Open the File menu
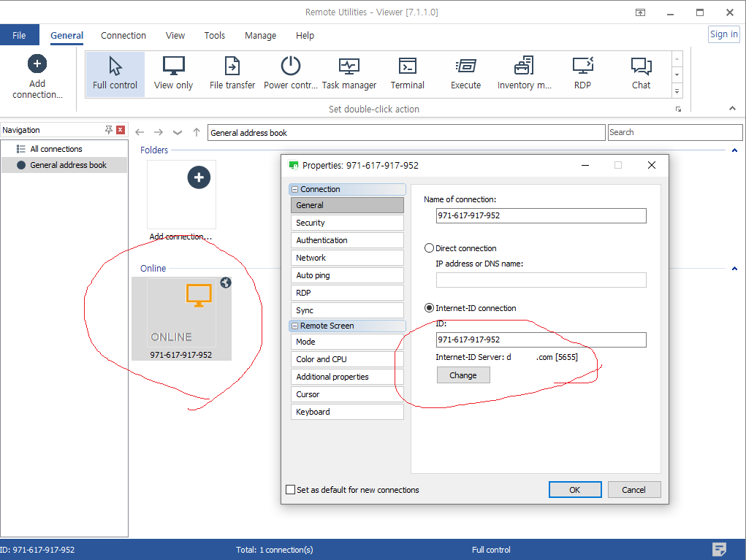The width and height of the screenshot is (746, 560). pos(19,35)
